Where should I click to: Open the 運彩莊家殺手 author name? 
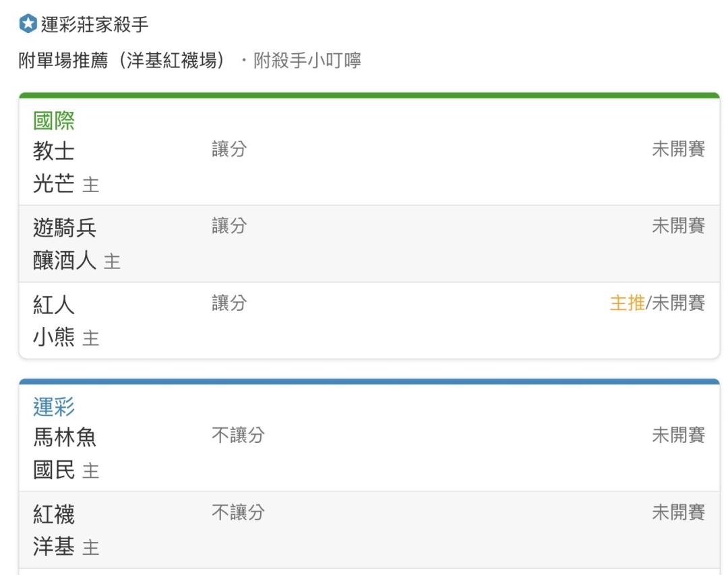pos(95,24)
